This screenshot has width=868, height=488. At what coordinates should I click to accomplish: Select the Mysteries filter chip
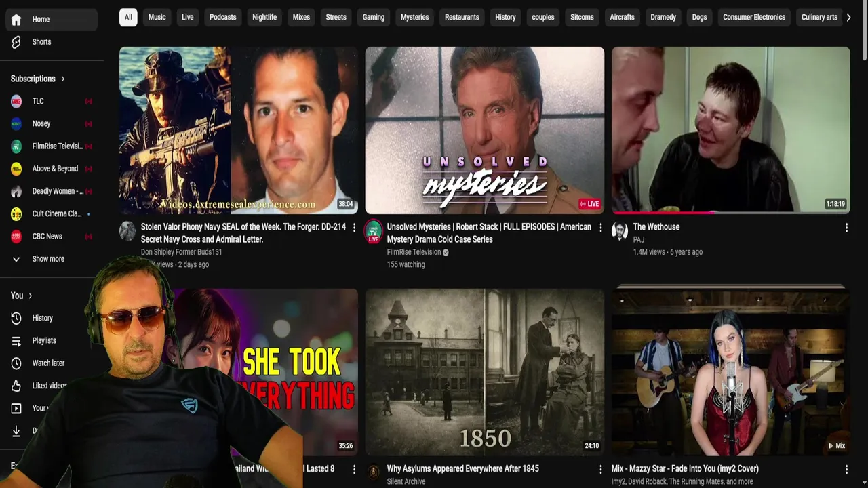pyautogui.click(x=414, y=17)
